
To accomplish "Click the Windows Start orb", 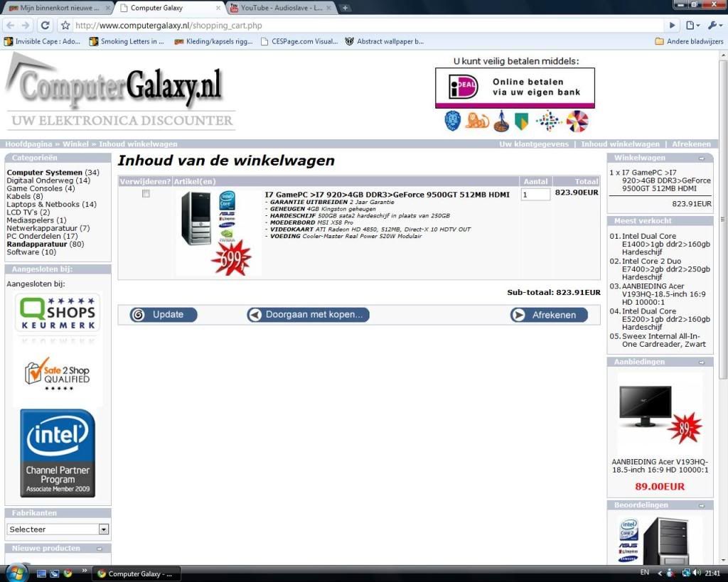I will 17,573.
